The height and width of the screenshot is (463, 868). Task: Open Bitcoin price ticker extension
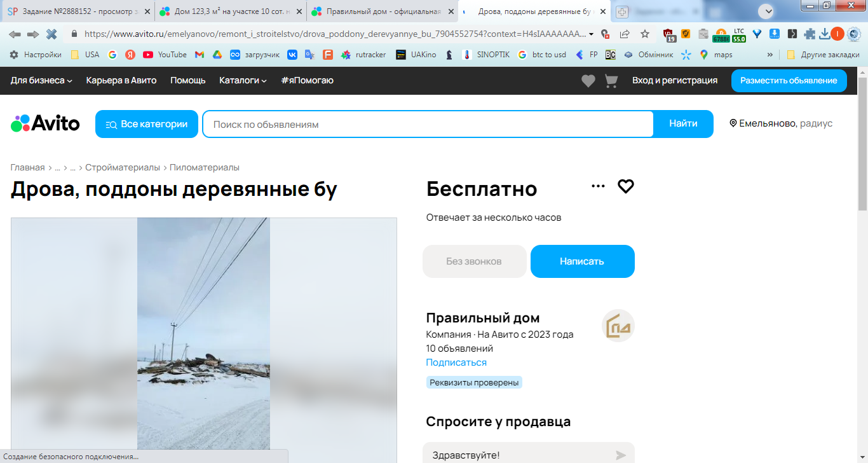tap(721, 35)
